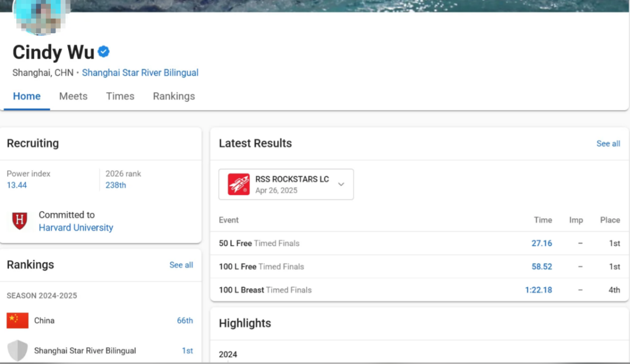Open the Times tab

pos(120,96)
